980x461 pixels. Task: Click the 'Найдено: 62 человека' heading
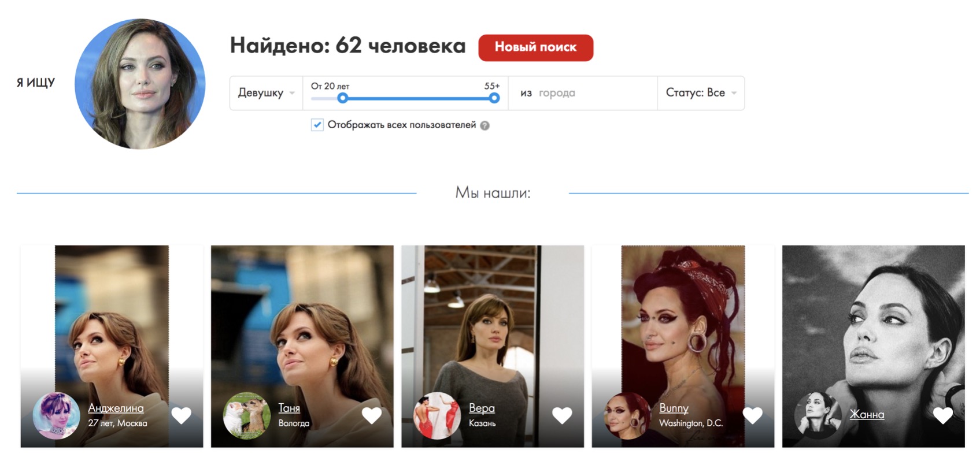347,46
